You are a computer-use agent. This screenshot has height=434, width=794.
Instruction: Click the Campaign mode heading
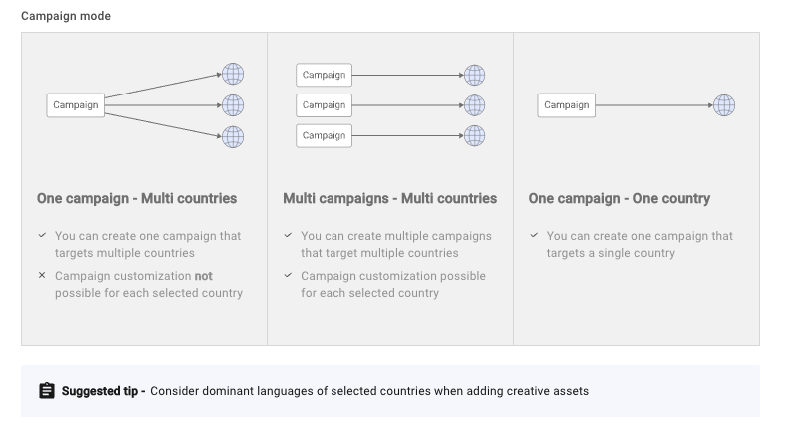(x=66, y=17)
